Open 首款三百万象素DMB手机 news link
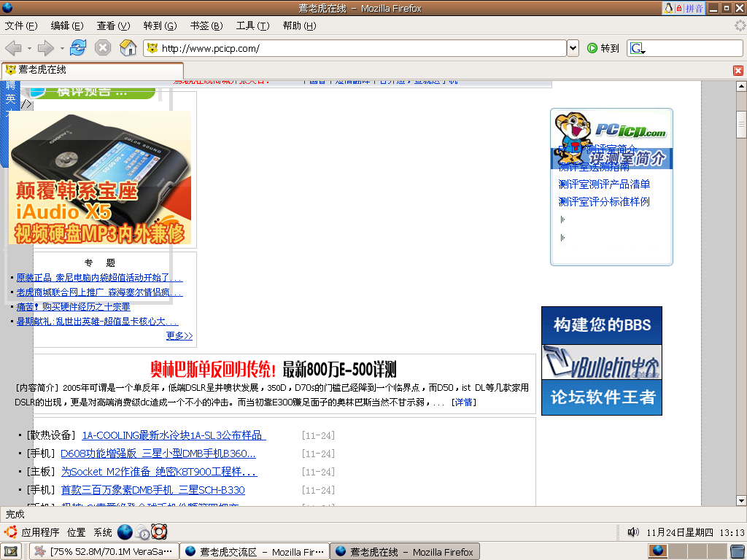 [x=153, y=489]
